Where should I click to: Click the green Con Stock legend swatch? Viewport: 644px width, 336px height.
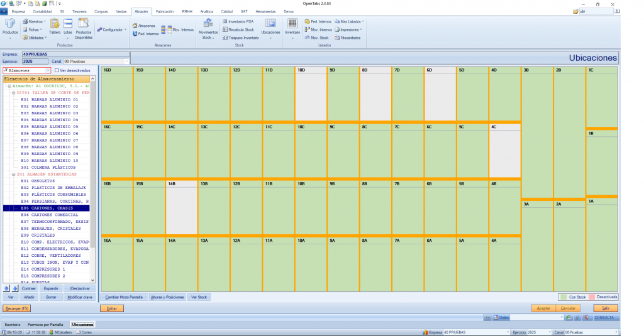click(563, 296)
